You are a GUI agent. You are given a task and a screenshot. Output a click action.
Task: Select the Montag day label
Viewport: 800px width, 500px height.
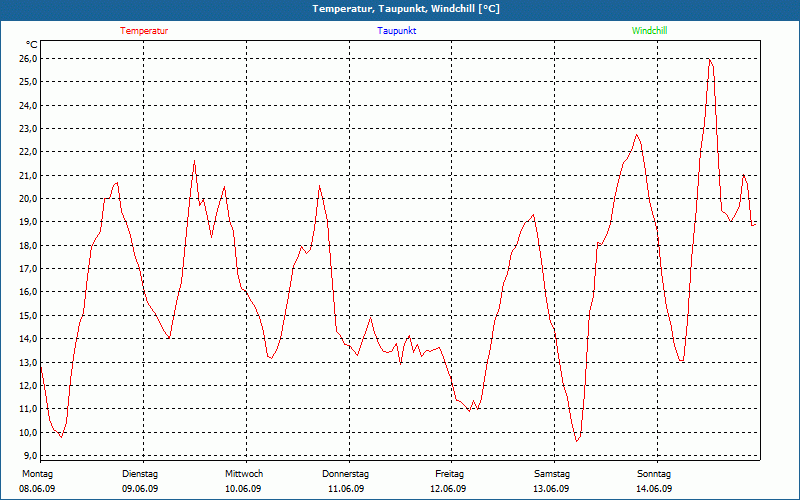point(37,474)
